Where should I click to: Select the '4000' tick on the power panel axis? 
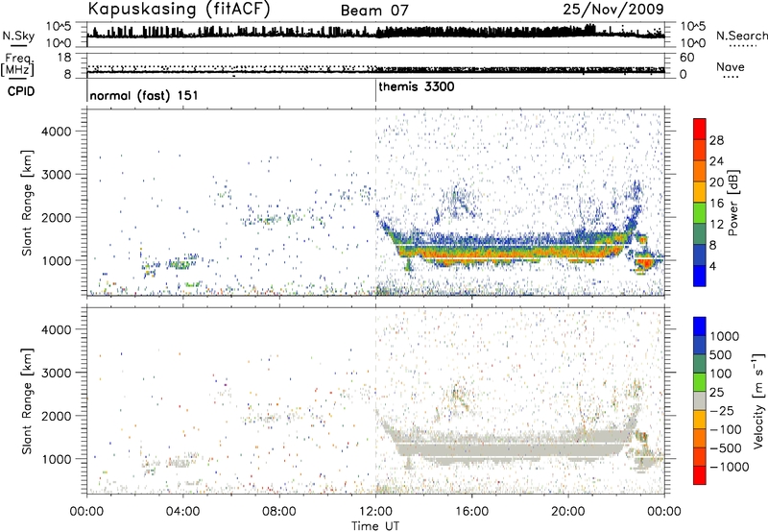click(56, 132)
